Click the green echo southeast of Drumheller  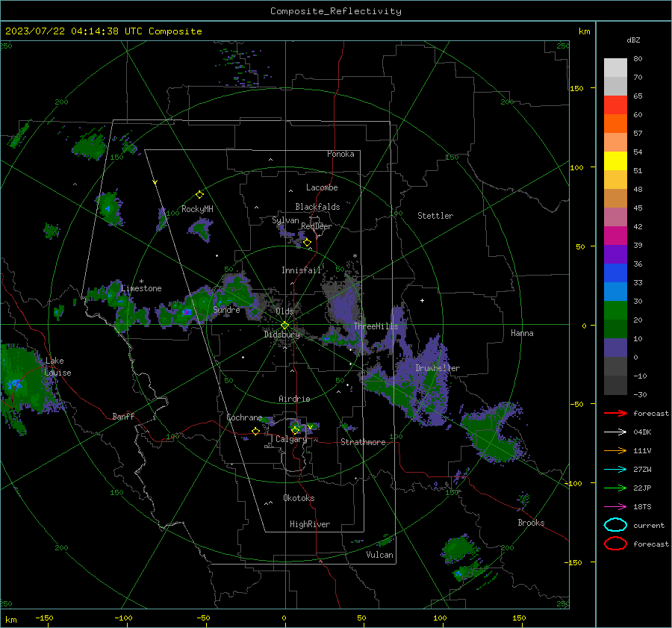click(491, 433)
